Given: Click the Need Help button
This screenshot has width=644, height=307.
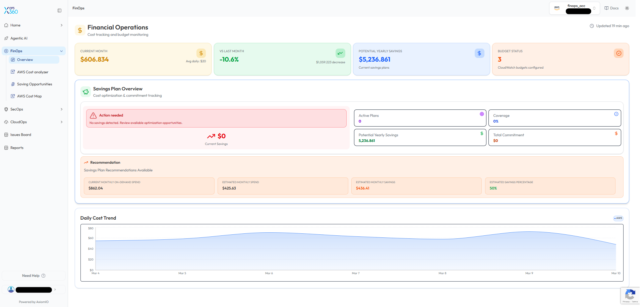Looking at the screenshot, I should tap(34, 276).
